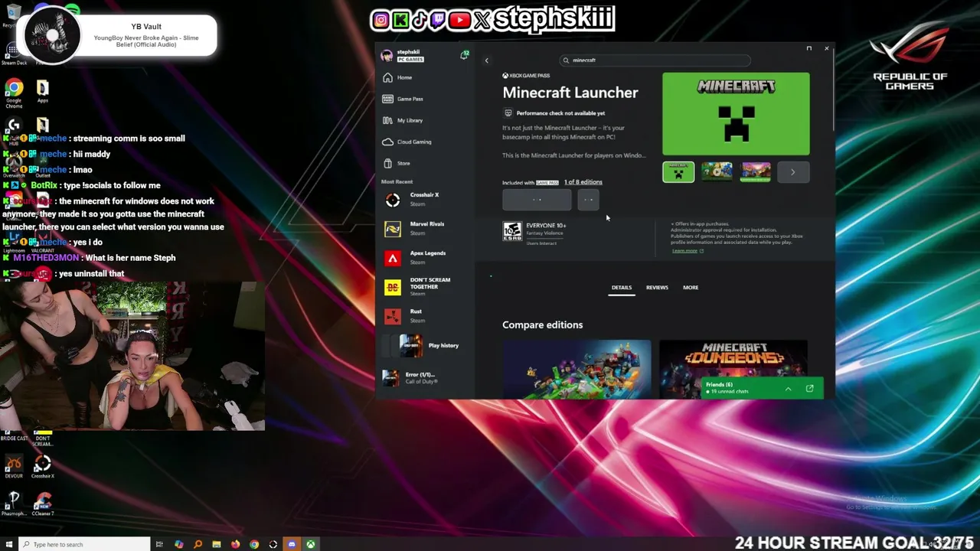Open the CCleaner 7 desktop shortcut
Viewport: 980px width, 551px height.
point(42,504)
